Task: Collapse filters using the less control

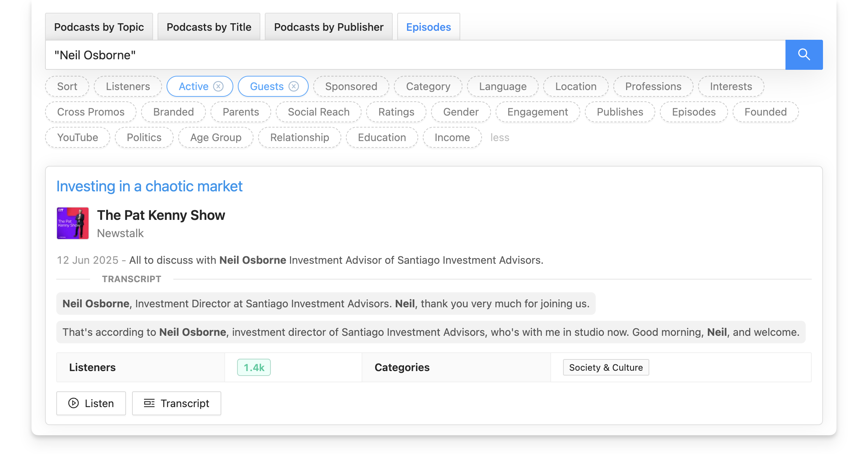Action: [x=499, y=137]
